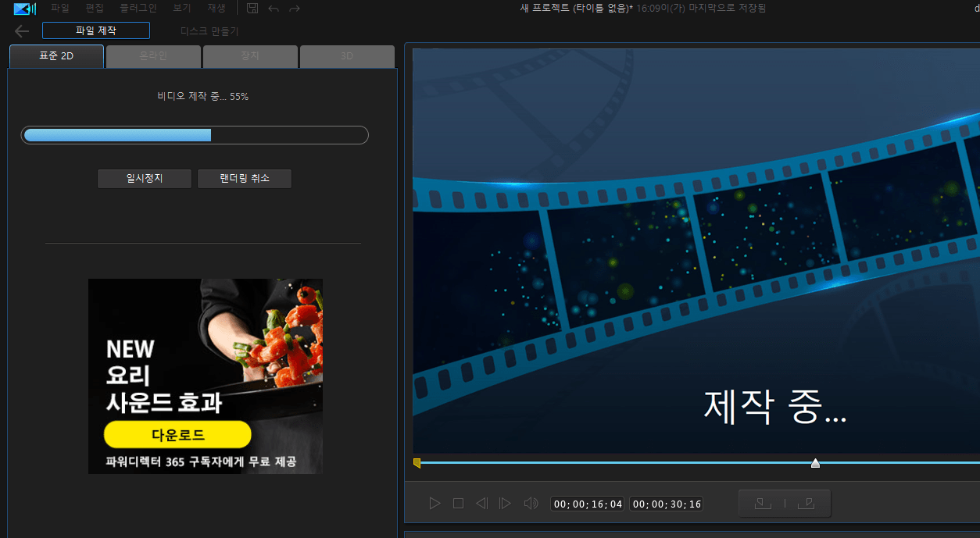Viewport: 980px width, 538px height.
Task: Select the 파일 제작 mode button
Action: [x=96, y=30]
